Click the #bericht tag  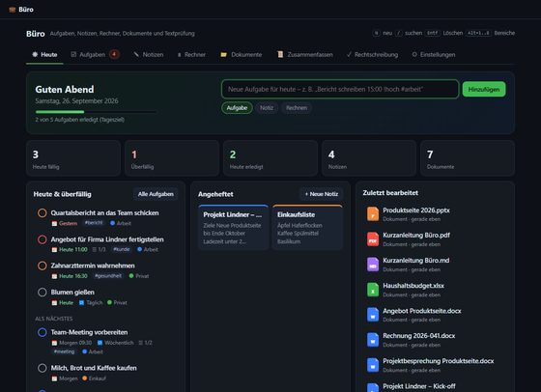(x=94, y=223)
